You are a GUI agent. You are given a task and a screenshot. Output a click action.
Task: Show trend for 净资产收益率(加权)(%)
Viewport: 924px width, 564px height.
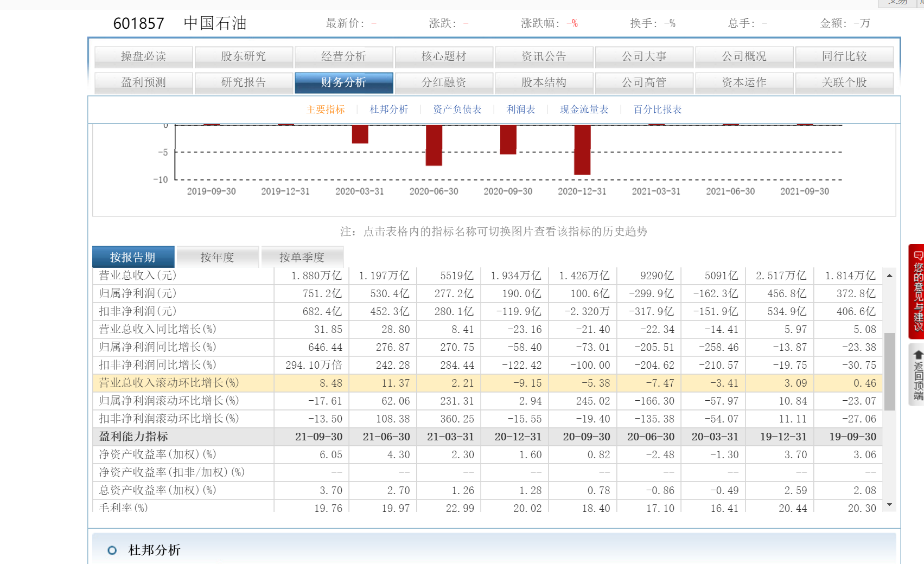pos(157,454)
